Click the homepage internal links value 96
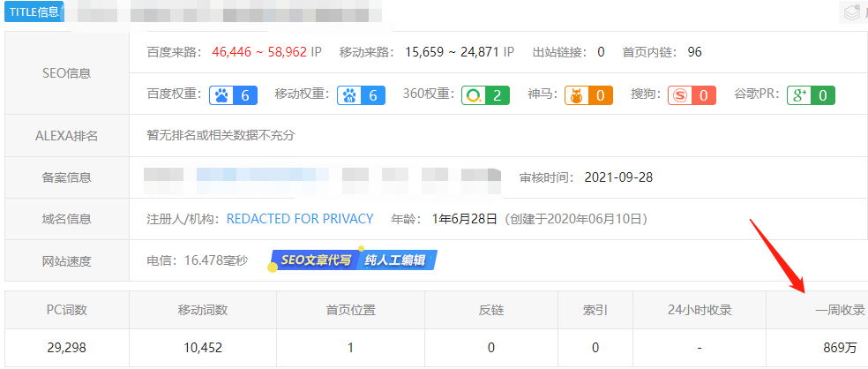Viewport: 868px width, 369px height. click(x=694, y=53)
